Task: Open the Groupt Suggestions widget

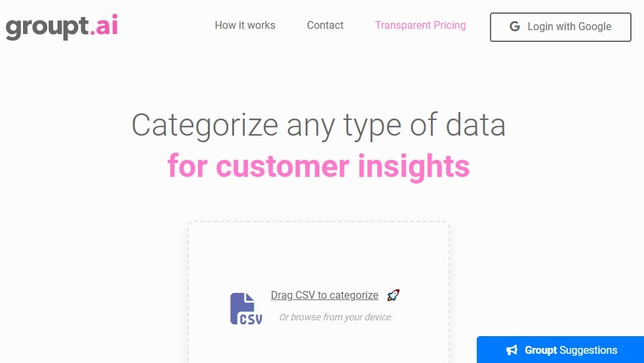Action: click(x=561, y=350)
